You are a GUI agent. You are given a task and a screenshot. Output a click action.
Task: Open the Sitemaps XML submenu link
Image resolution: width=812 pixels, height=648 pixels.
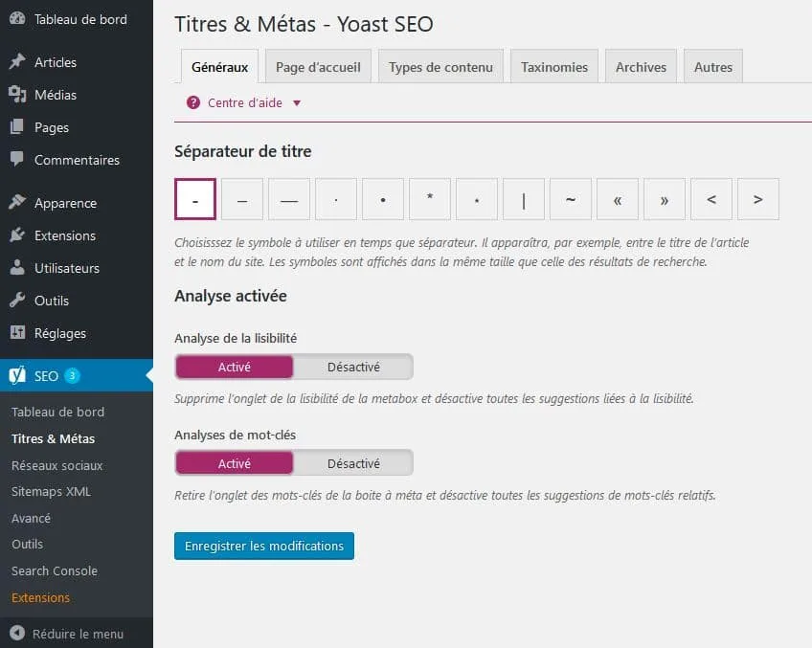(52, 491)
